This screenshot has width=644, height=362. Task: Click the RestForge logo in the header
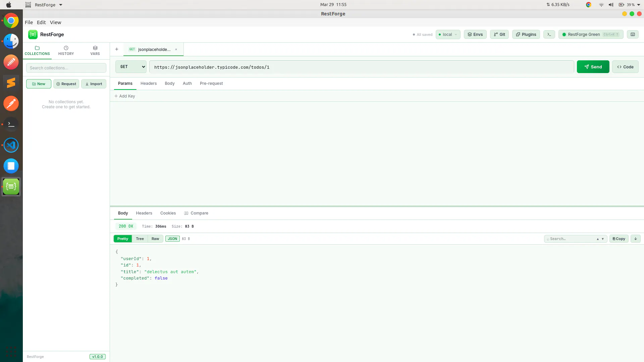click(33, 35)
